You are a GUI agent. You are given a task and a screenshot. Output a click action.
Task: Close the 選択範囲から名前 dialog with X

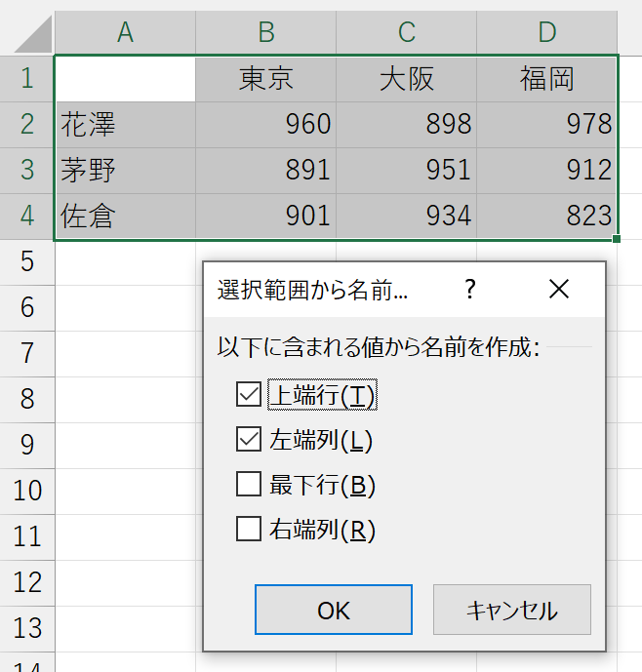tap(558, 289)
